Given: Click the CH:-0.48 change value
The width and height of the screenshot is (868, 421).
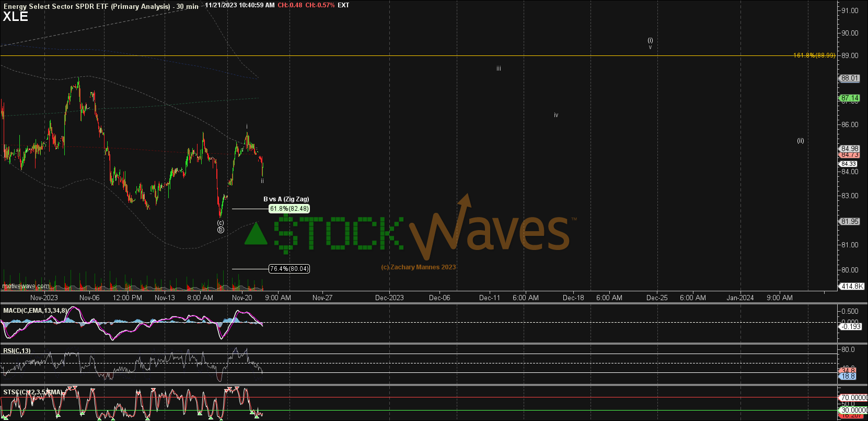Looking at the screenshot, I should click(290, 5).
